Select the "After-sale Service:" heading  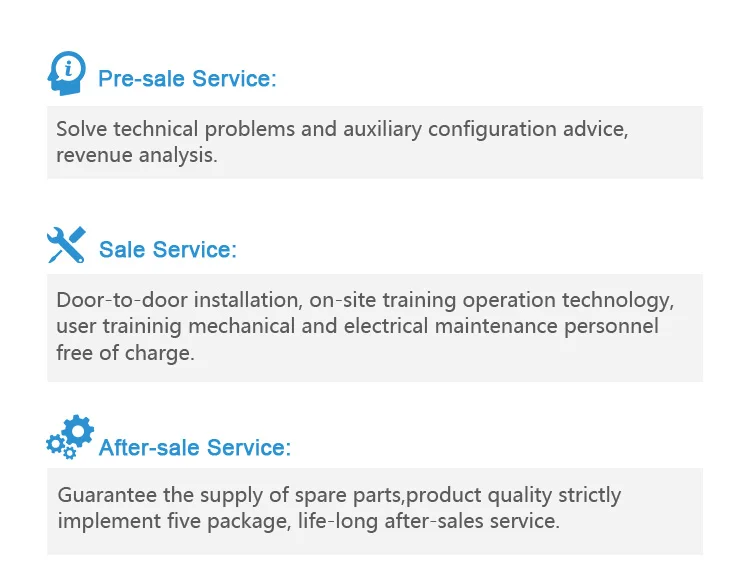195,447
